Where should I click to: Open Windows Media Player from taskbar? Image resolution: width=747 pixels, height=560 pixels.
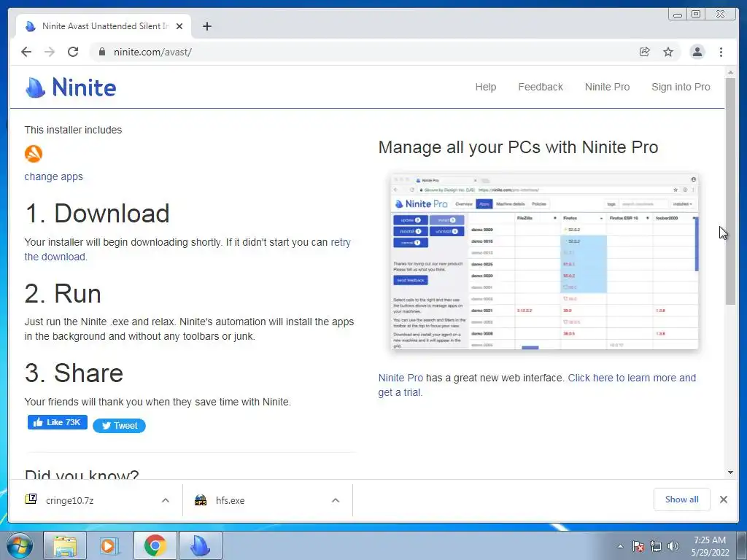109,546
